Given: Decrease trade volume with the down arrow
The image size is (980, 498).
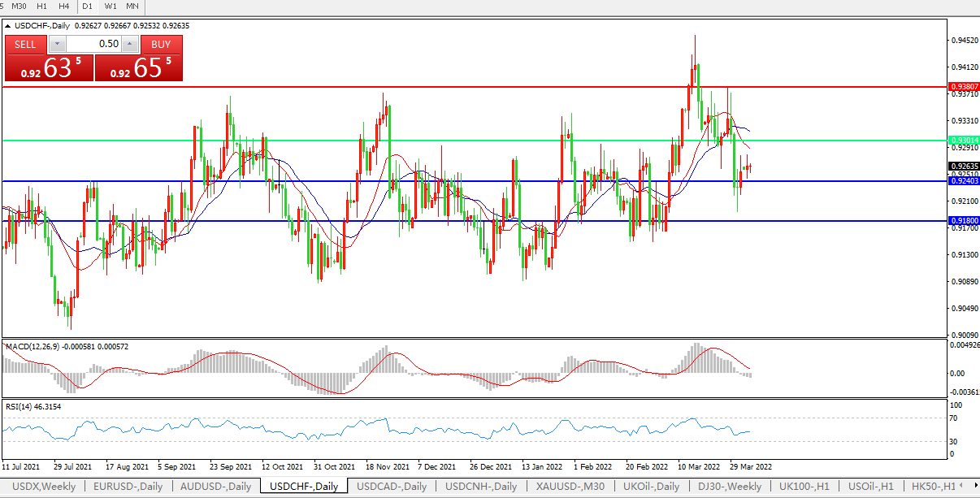Looking at the screenshot, I should pos(57,45).
